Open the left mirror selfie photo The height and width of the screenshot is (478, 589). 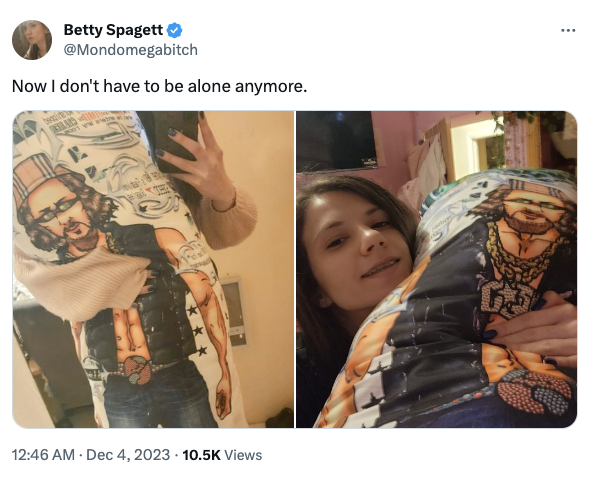pyautogui.click(x=153, y=269)
